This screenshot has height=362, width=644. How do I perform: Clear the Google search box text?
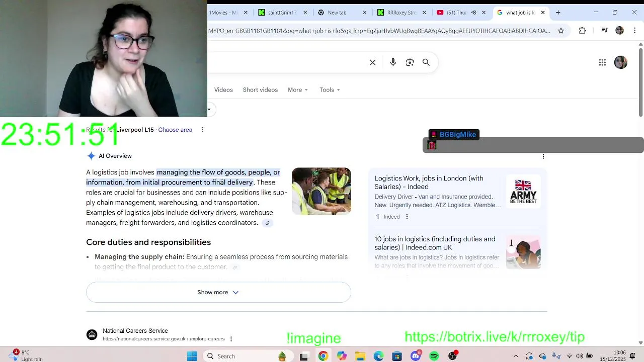click(372, 62)
